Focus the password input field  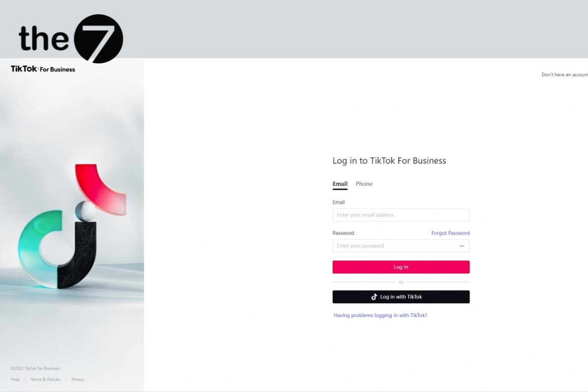point(401,246)
